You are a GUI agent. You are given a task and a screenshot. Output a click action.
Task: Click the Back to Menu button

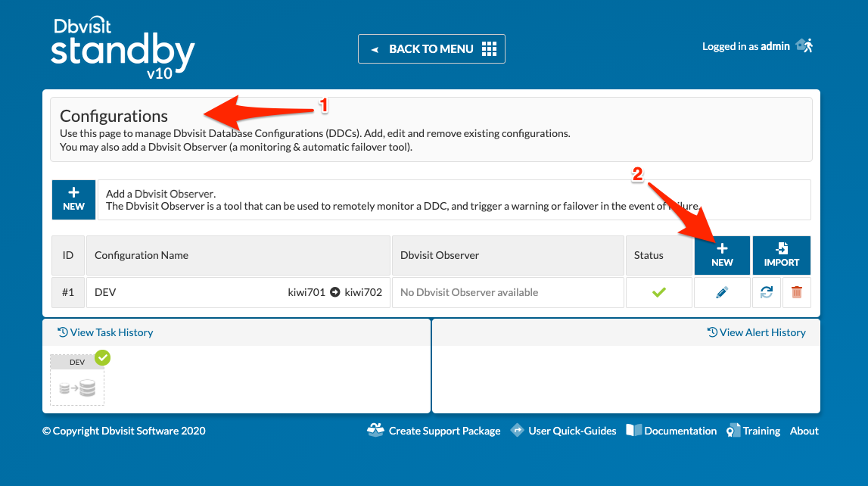(x=431, y=48)
